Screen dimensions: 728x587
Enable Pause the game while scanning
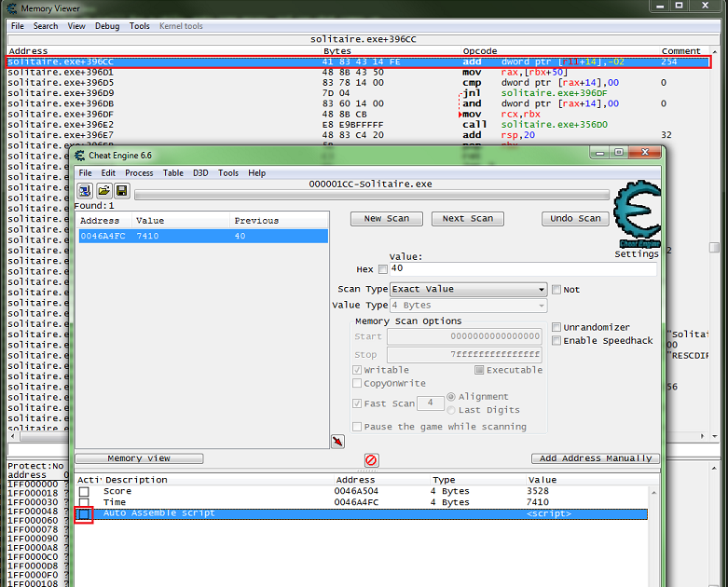click(357, 427)
